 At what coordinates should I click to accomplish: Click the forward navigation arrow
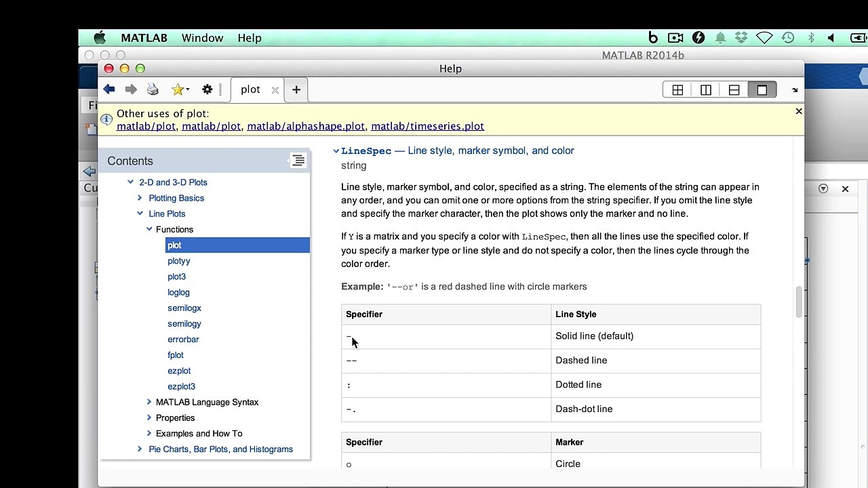point(131,89)
